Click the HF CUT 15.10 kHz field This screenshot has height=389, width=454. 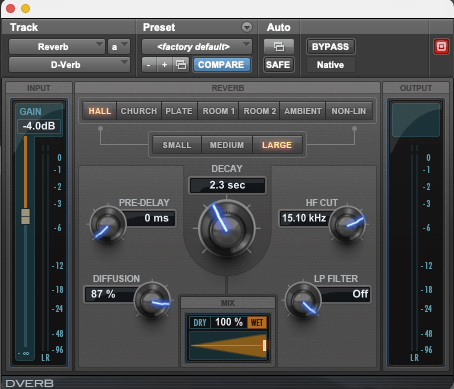(x=304, y=218)
